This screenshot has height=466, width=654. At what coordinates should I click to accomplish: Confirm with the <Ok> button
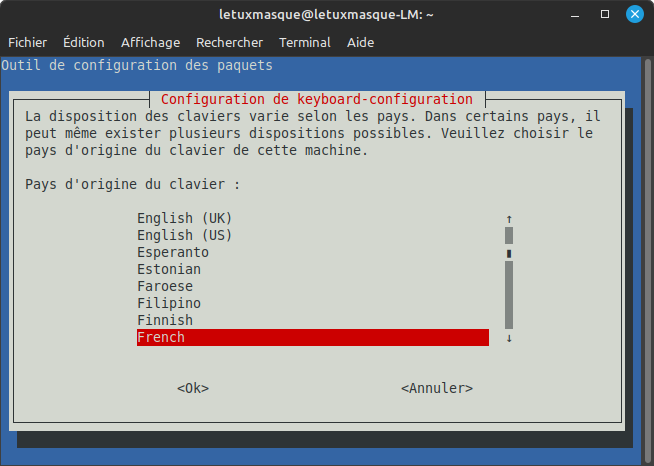pyautogui.click(x=193, y=388)
